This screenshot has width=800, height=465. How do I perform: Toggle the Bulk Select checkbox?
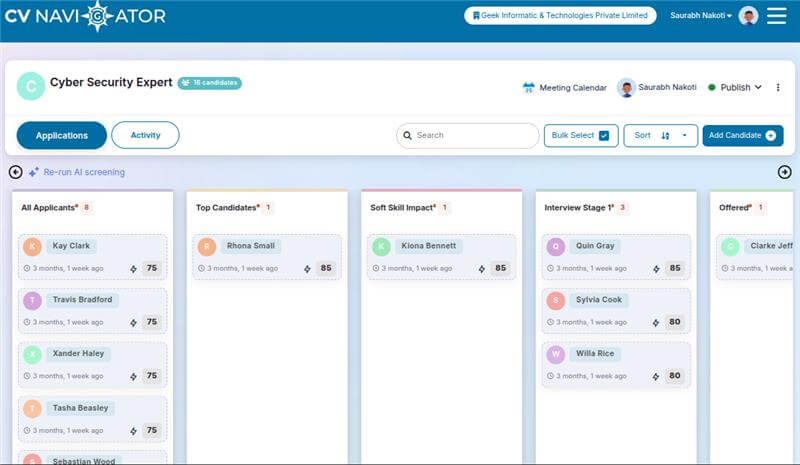pyautogui.click(x=604, y=136)
